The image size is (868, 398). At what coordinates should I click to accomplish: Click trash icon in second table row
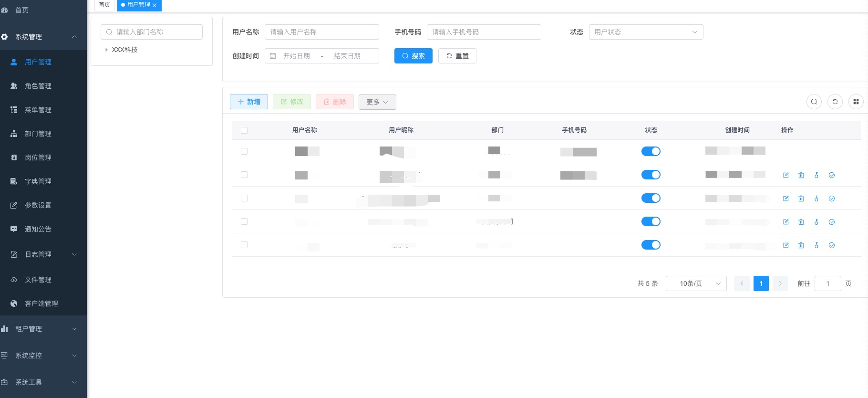pos(801,175)
